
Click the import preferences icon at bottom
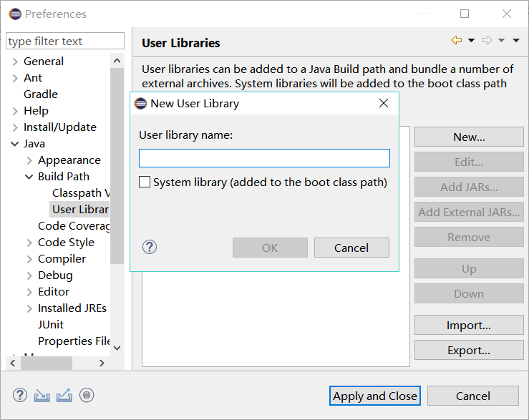tap(42, 395)
